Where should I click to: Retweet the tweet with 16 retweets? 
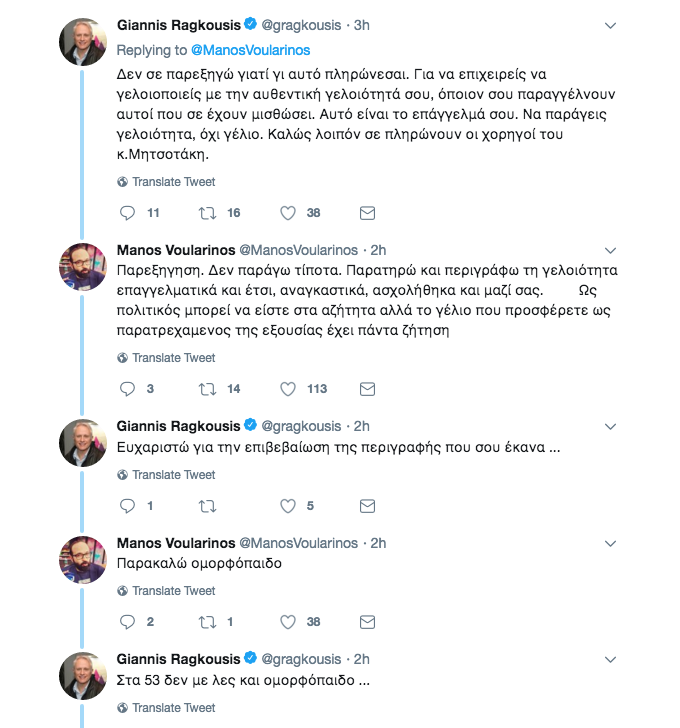point(207,213)
